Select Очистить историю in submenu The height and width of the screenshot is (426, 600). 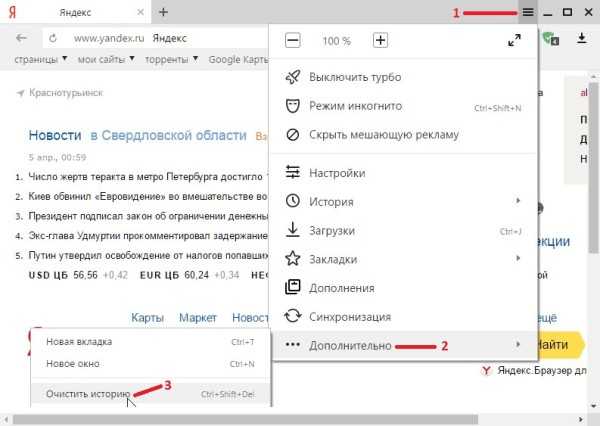point(88,393)
